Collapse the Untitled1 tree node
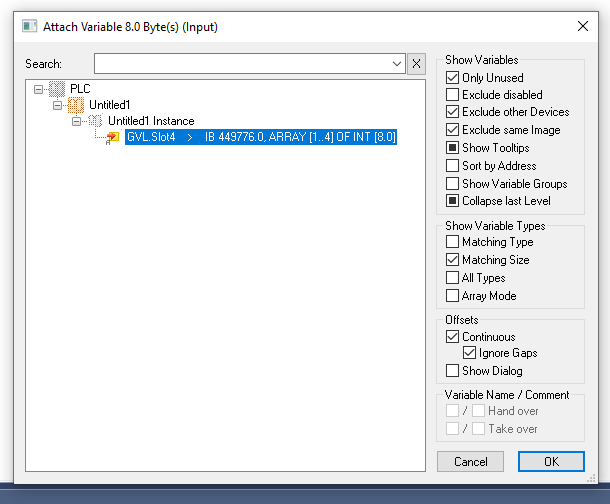 pyautogui.click(x=57, y=105)
